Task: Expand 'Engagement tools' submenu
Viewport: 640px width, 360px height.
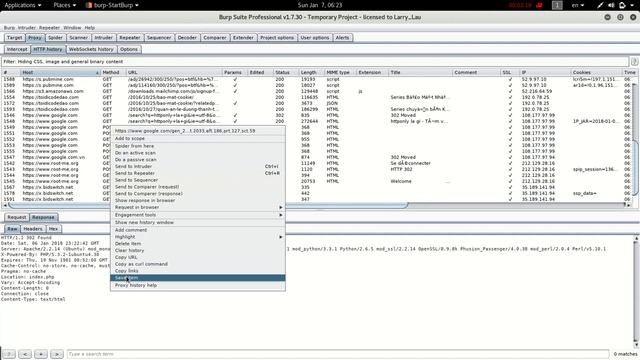Action: click(198, 215)
